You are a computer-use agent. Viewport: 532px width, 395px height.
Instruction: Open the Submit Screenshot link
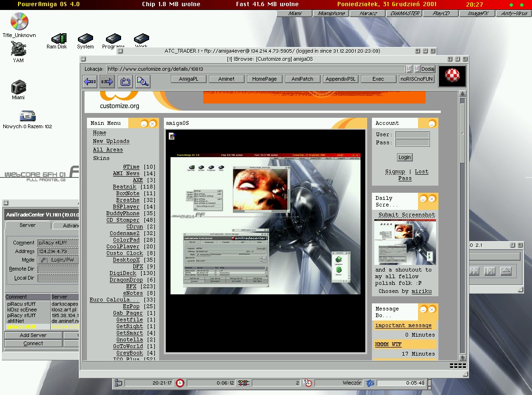click(x=407, y=215)
